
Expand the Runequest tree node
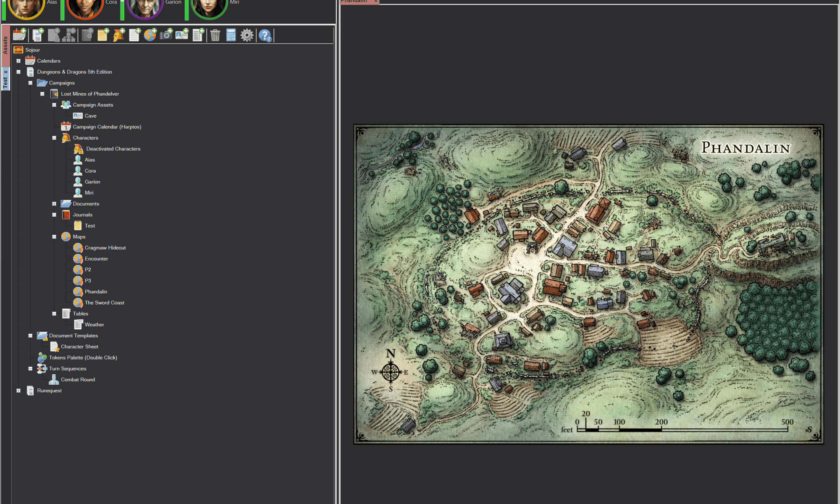coord(18,391)
